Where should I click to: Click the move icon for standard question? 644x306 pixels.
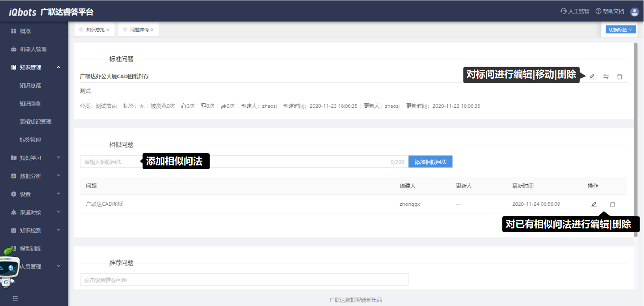coord(606,76)
